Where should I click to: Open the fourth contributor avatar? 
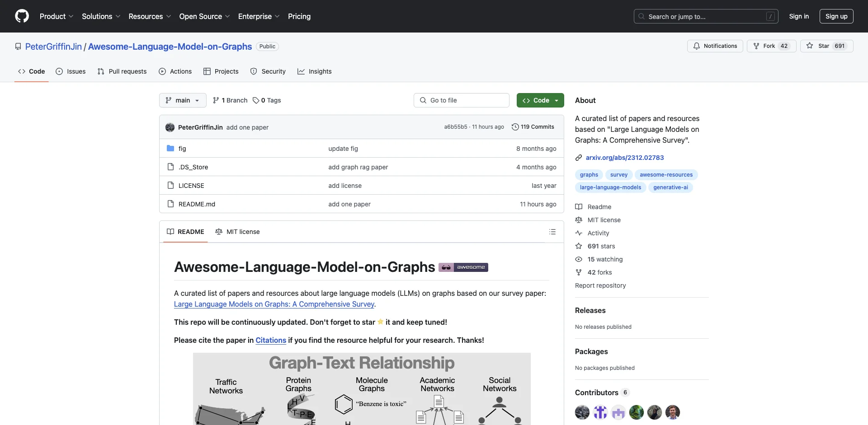point(637,412)
